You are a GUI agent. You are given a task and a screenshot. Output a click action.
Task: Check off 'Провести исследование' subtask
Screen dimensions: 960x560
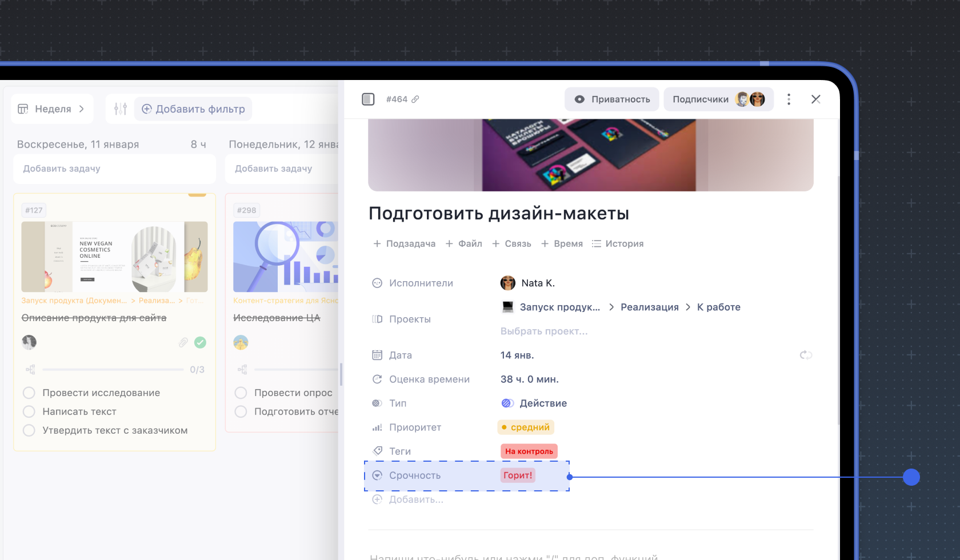[29, 393]
